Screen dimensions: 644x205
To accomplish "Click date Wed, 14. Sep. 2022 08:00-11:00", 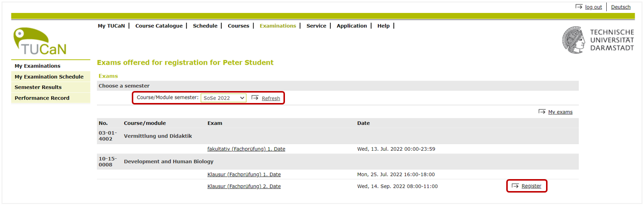I will (397, 186).
